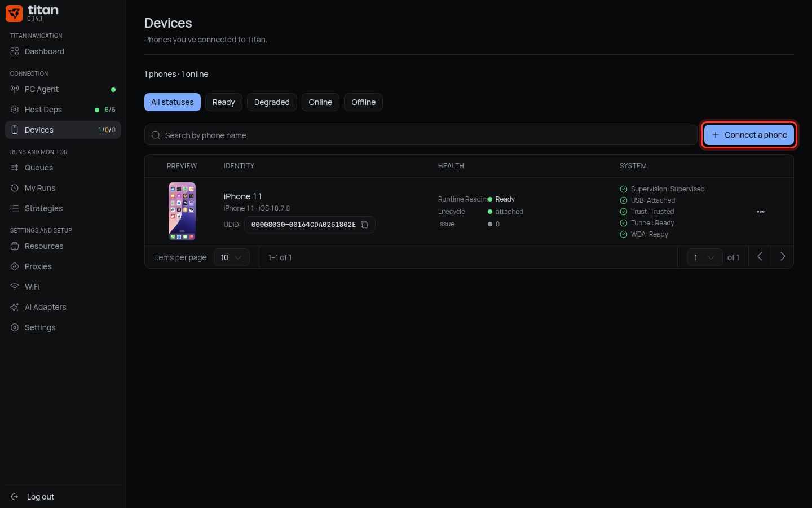Click the Resources briefcase icon
The width and height of the screenshot is (812, 508).
click(15, 246)
